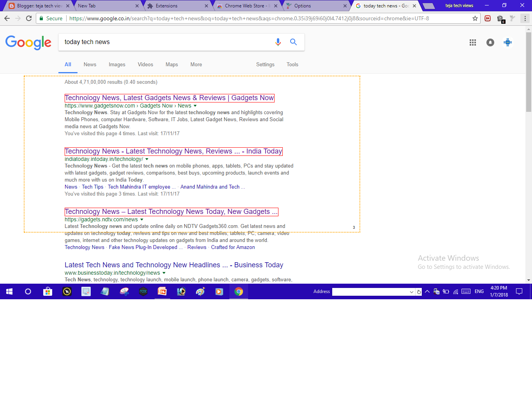Image resolution: width=532 pixels, height=399 pixels.
Task: Expand the gadgets.ndtv.com result chevron
Action: (142, 219)
